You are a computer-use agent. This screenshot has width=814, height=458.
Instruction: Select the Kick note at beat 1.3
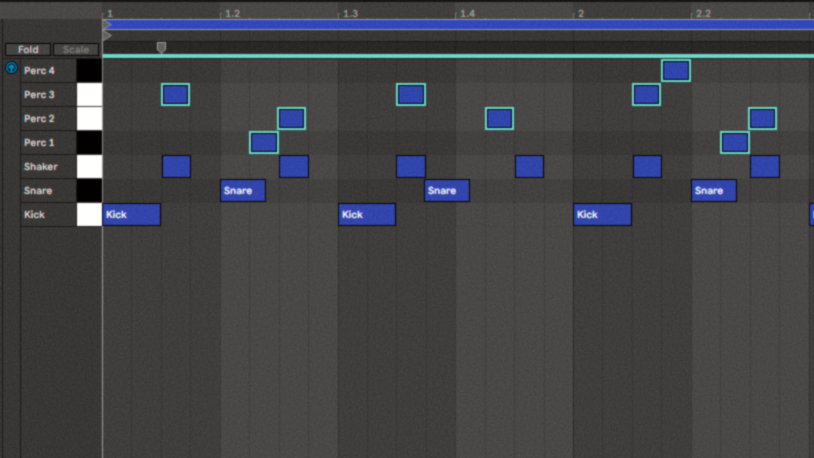(367, 214)
